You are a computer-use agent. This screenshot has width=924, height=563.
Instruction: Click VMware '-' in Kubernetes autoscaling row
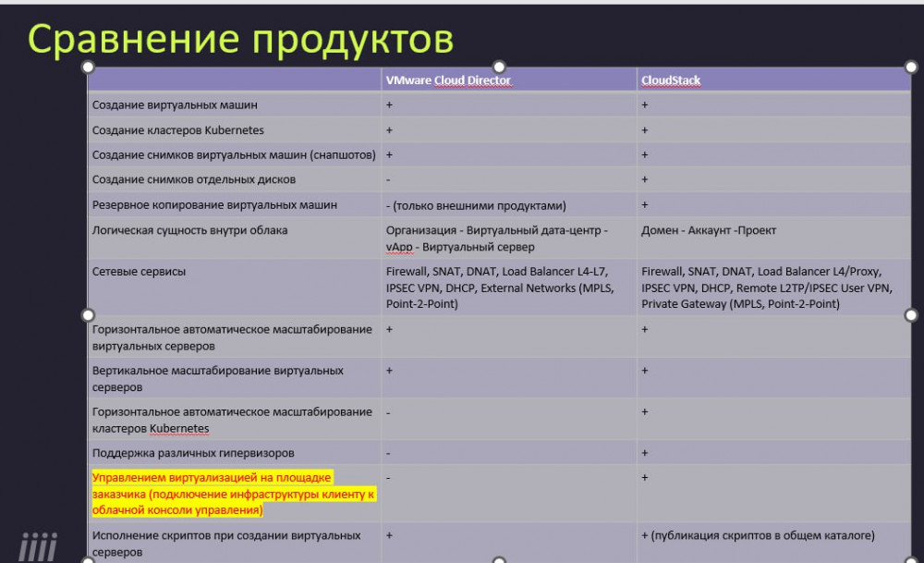[388, 412]
